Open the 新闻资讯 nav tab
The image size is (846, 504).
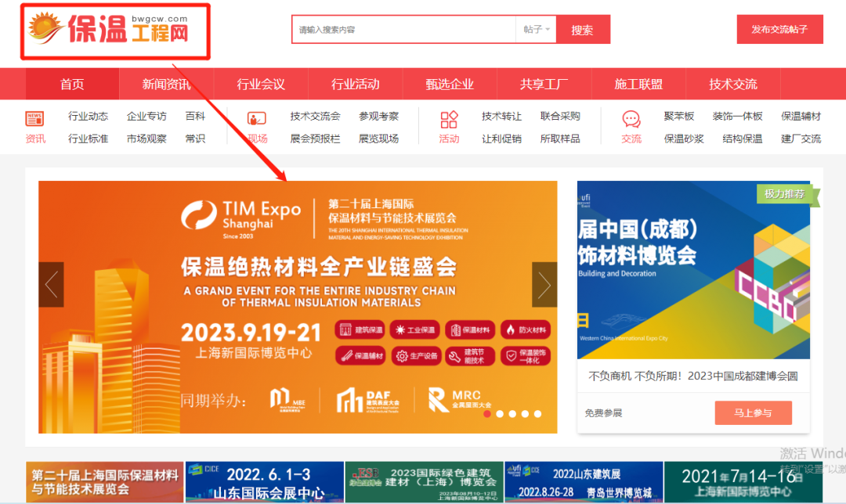[166, 84]
